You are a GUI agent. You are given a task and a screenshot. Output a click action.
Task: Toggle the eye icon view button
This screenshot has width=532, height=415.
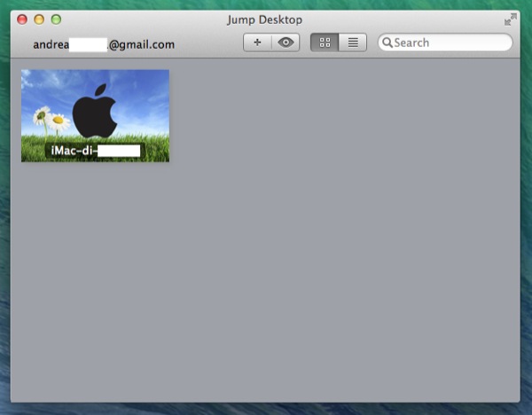coord(286,43)
